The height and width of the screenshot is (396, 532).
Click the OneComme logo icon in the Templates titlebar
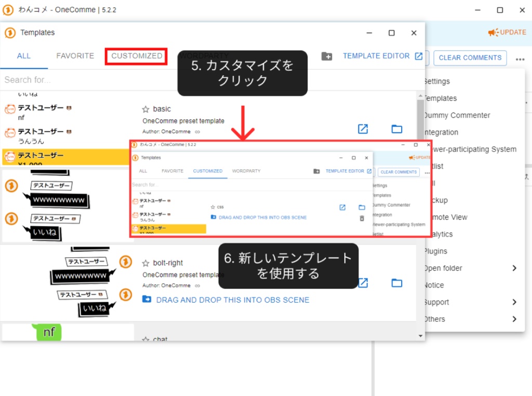click(10, 32)
